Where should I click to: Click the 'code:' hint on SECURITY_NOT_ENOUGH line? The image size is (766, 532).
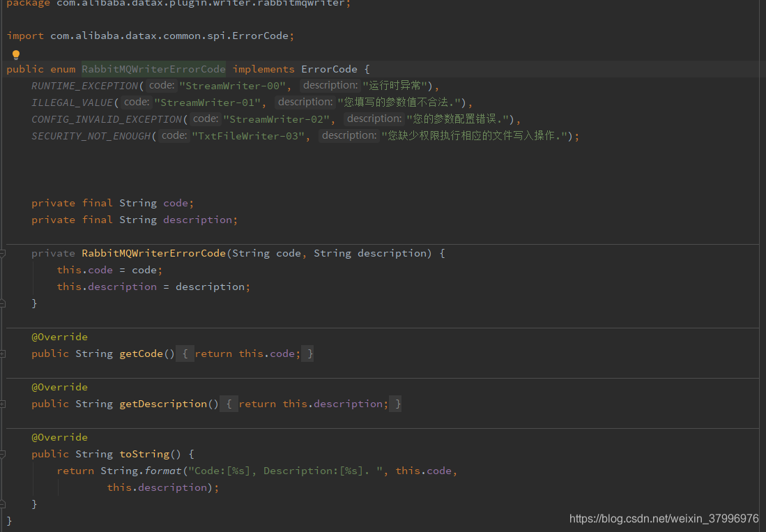[174, 135]
